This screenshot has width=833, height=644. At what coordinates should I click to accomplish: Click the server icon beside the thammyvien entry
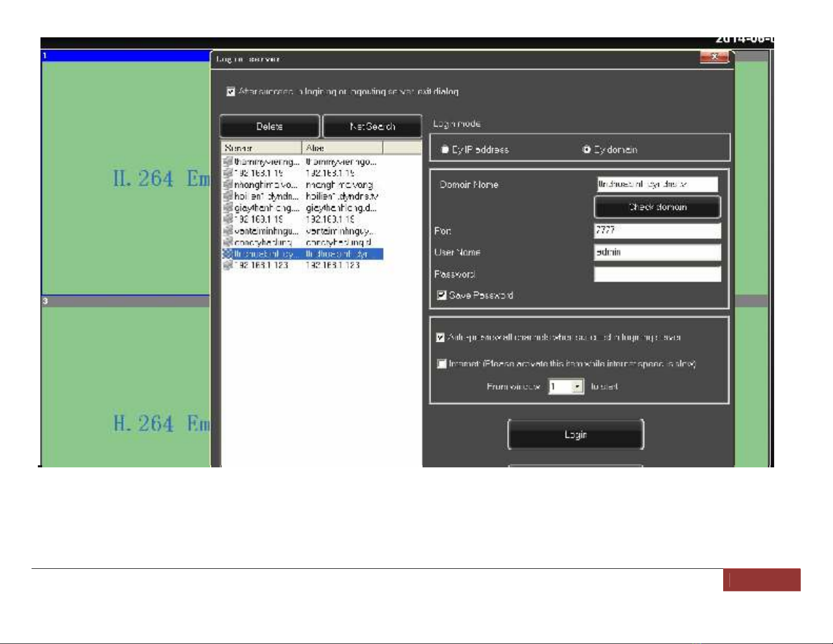pos(228,161)
